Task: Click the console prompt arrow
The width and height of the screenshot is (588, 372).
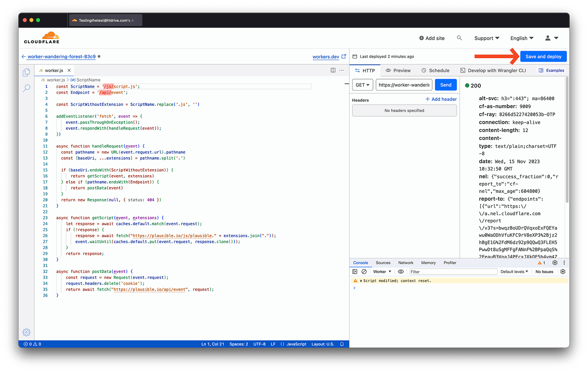Action: tap(354, 288)
